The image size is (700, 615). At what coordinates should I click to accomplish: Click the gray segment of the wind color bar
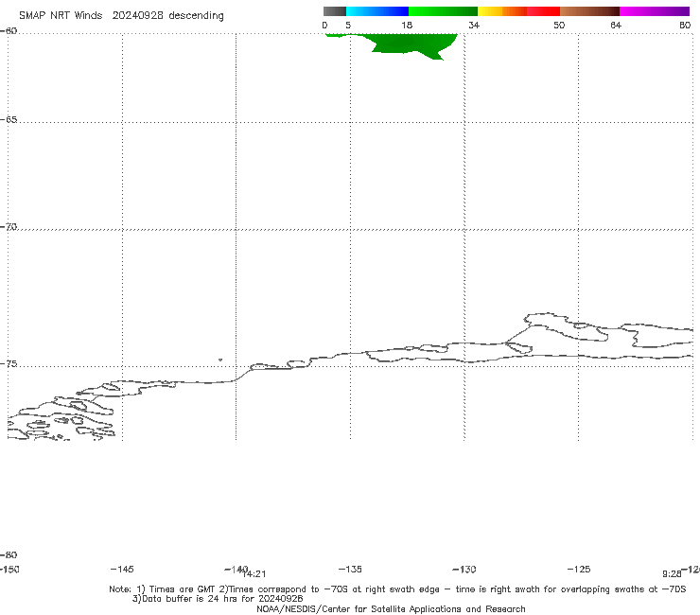coord(334,11)
